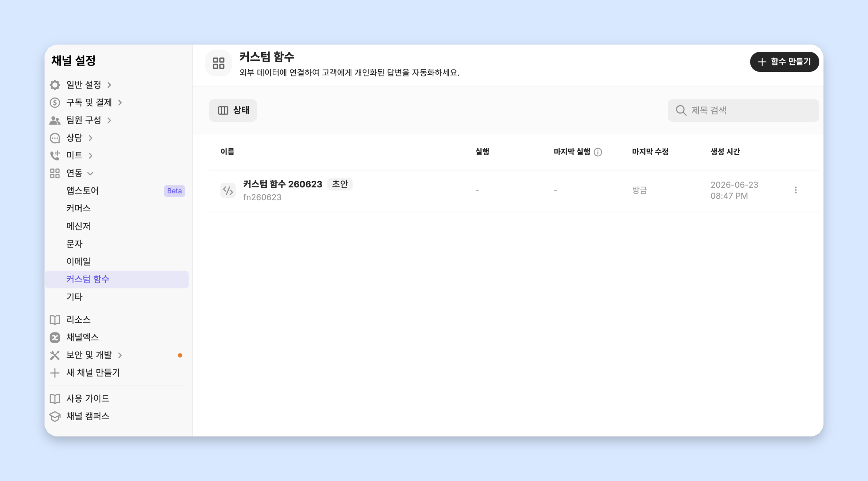Click the 초안 status badge
This screenshot has width=868, height=481.
click(x=340, y=184)
